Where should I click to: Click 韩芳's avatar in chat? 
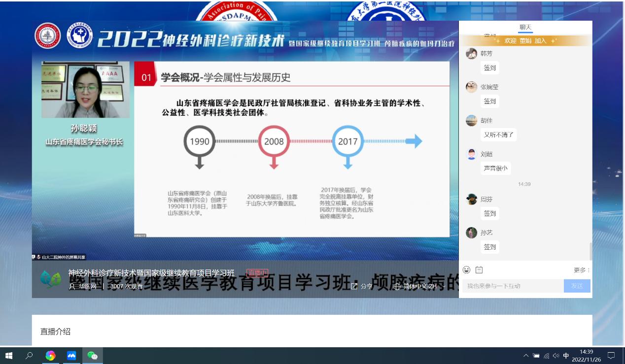click(x=471, y=54)
